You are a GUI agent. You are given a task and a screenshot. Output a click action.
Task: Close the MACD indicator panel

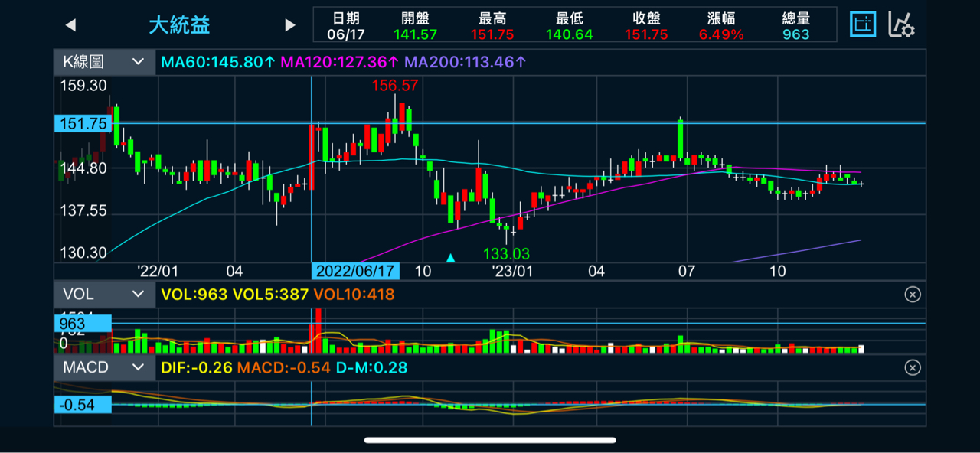(912, 368)
